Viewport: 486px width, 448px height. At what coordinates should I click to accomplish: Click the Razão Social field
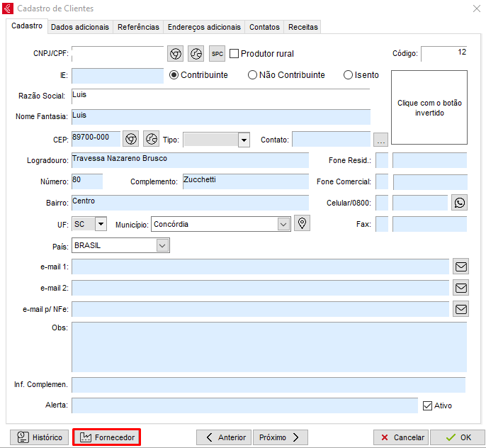pos(221,96)
